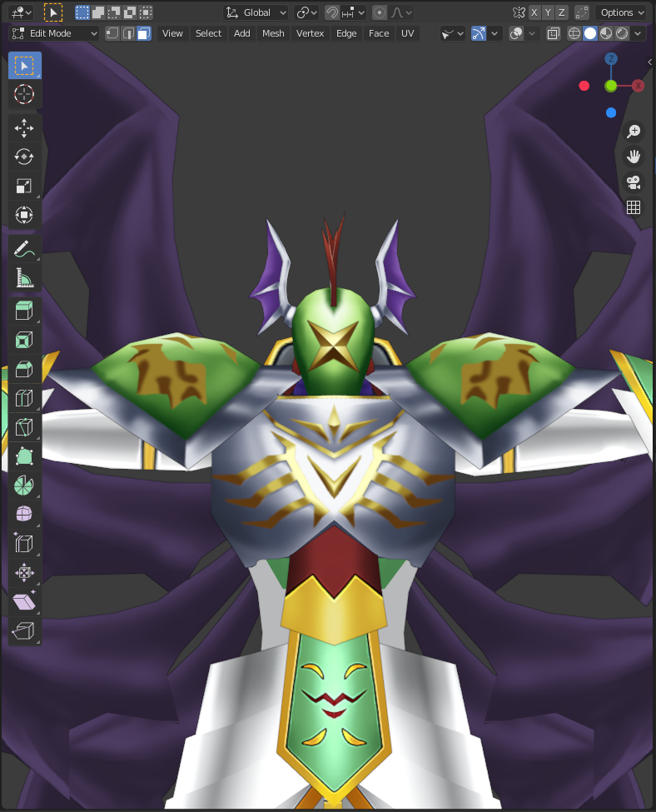Select the Measure ruler tool
This screenshot has height=812, width=656.
pos(24,277)
